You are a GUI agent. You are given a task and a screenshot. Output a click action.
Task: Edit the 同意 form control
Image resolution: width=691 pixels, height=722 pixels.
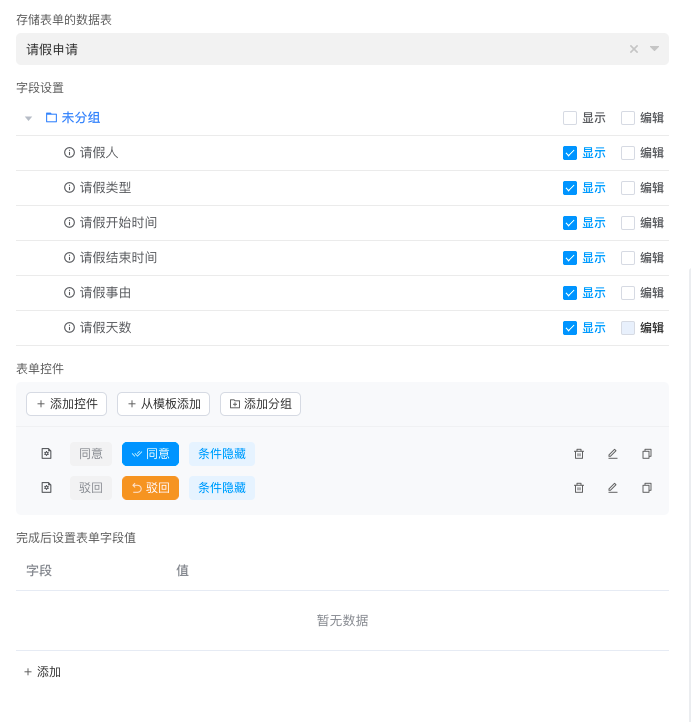613,454
